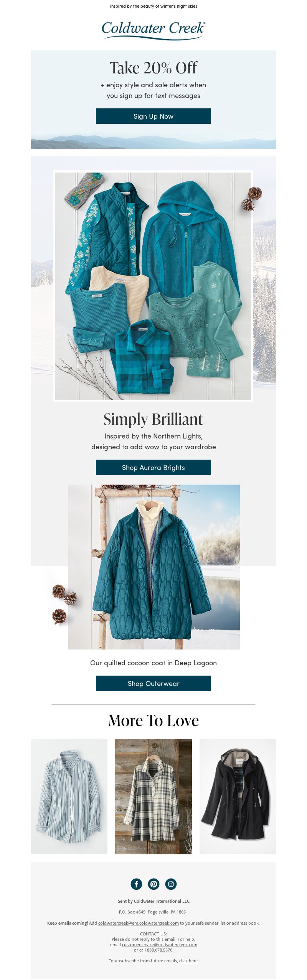Click the Sign Up Now button
Image resolution: width=307 pixels, height=980 pixels.
(153, 116)
